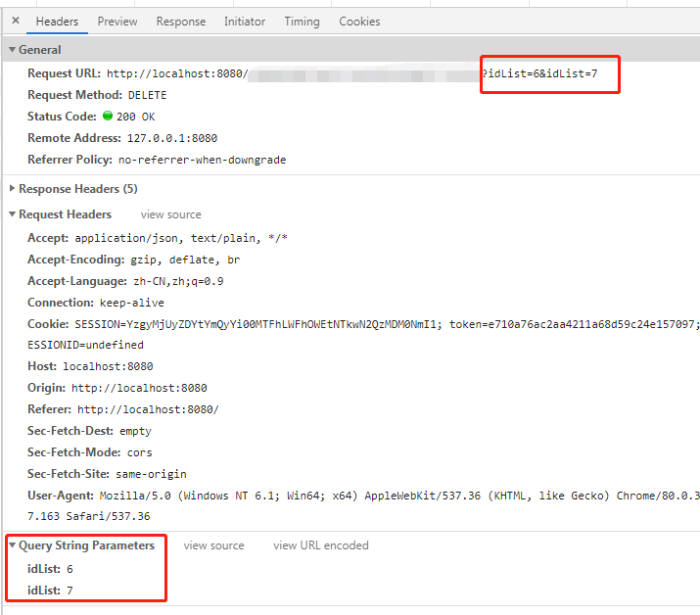Click view source next to Request Headers

point(171,214)
